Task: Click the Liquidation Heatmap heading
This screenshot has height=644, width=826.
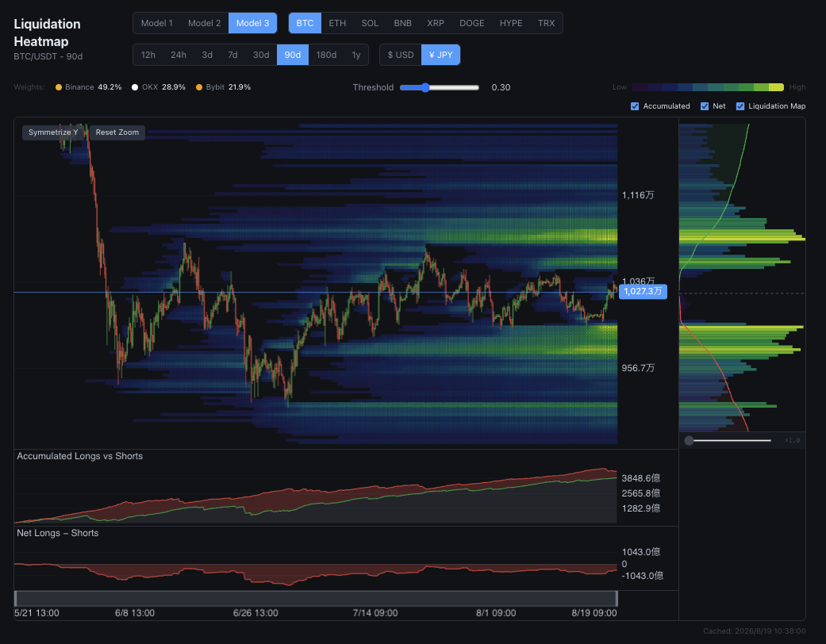Action: [47, 33]
